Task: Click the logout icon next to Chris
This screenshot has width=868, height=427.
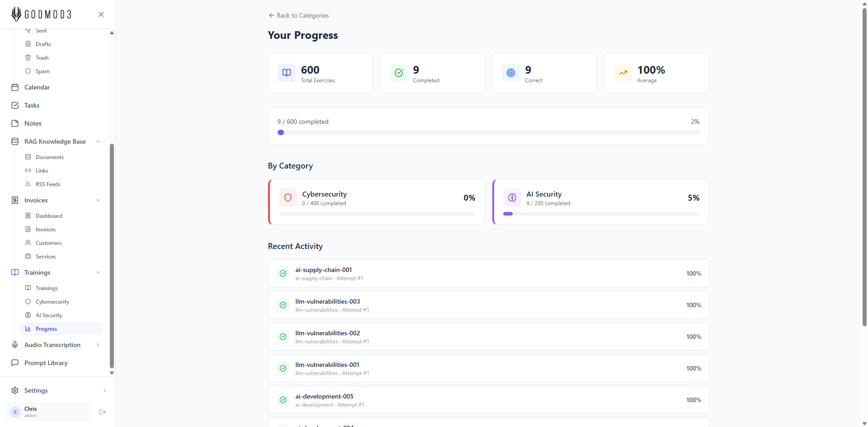Action: click(103, 412)
